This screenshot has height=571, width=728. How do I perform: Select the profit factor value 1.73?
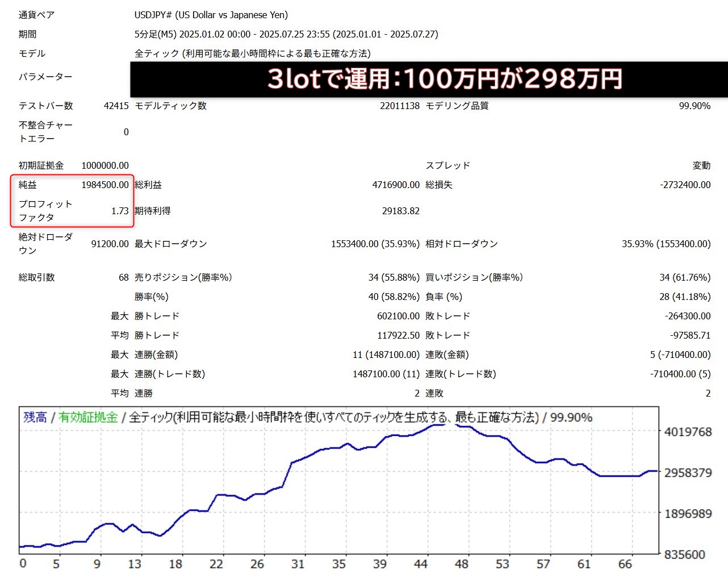click(120, 211)
